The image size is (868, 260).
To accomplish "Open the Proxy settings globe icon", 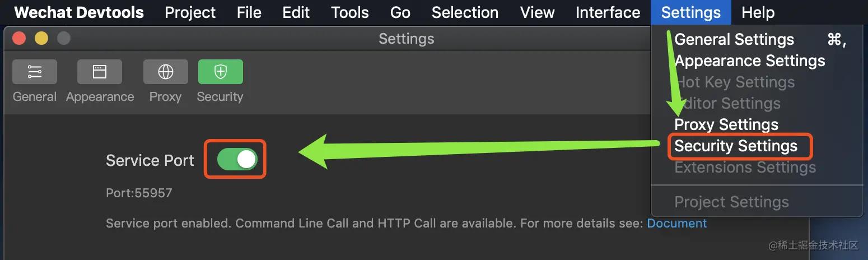I will click(165, 72).
